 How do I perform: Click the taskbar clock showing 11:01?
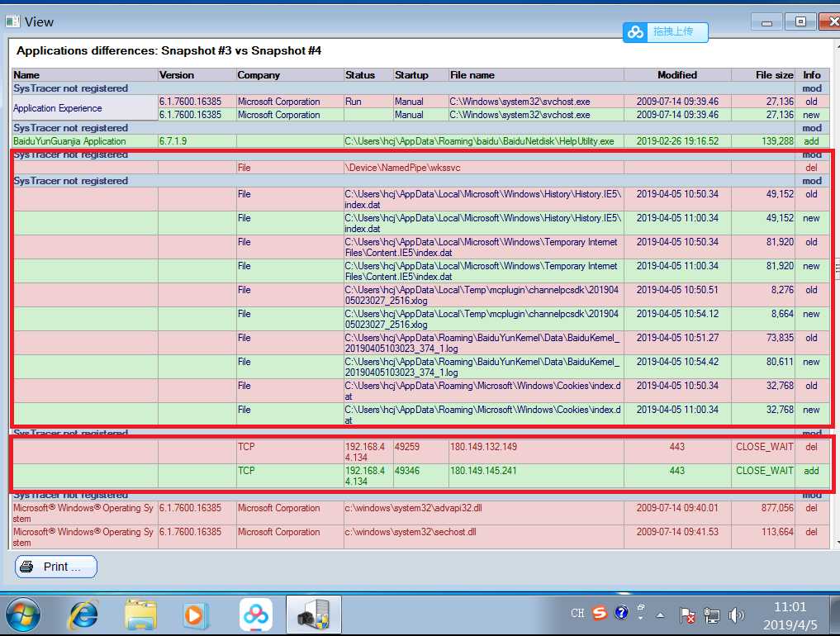(790, 615)
